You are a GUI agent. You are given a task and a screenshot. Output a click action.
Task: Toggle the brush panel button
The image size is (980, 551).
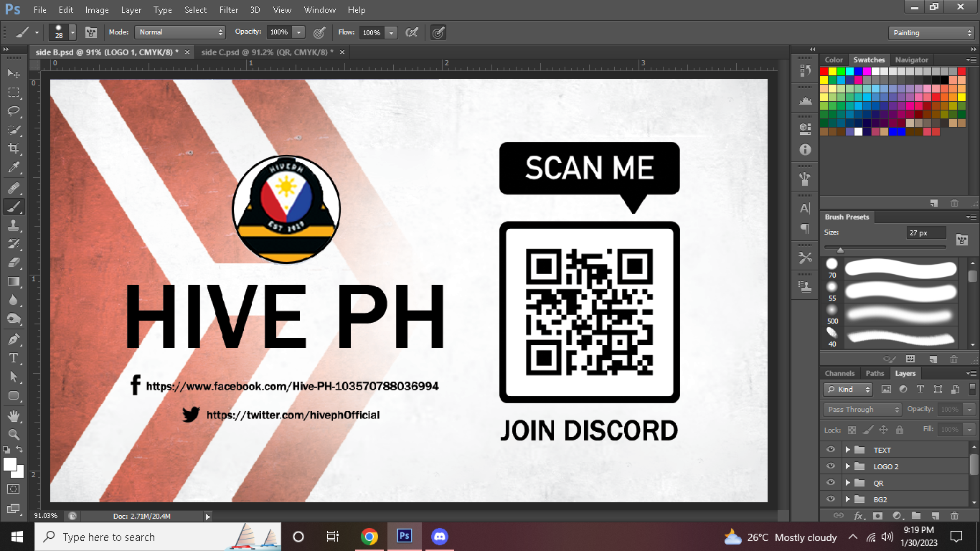91,32
